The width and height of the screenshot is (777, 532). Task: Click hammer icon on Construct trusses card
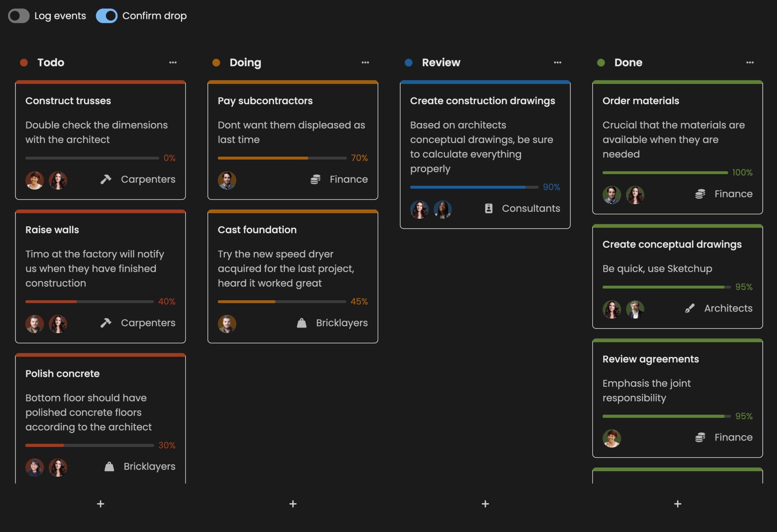[106, 179]
